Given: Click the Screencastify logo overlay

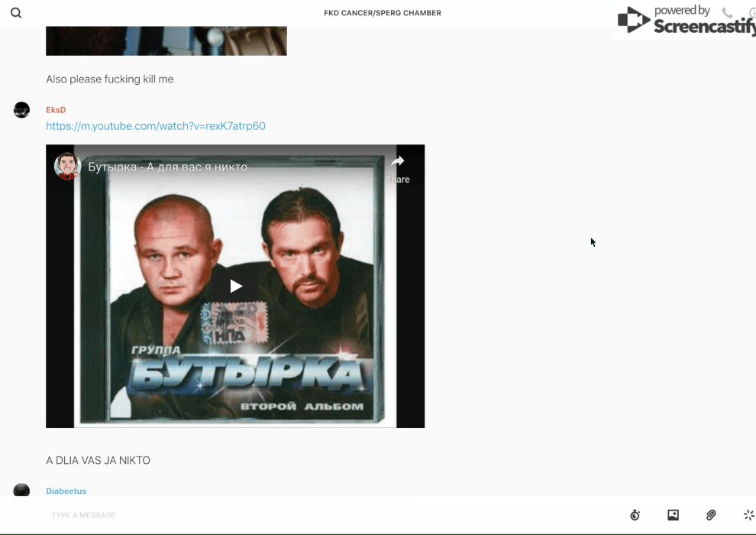Looking at the screenshot, I should [x=683, y=21].
